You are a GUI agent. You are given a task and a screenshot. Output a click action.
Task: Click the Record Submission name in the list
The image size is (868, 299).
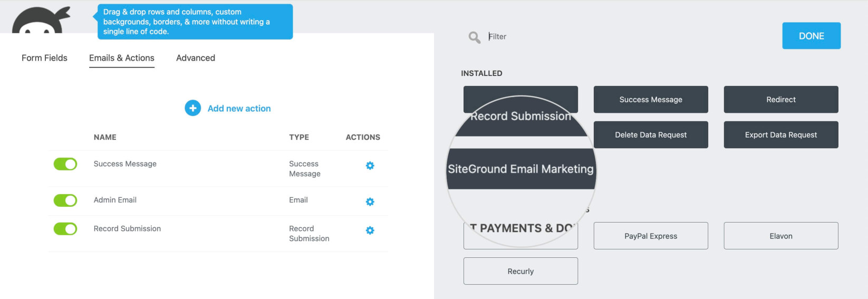click(127, 228)
